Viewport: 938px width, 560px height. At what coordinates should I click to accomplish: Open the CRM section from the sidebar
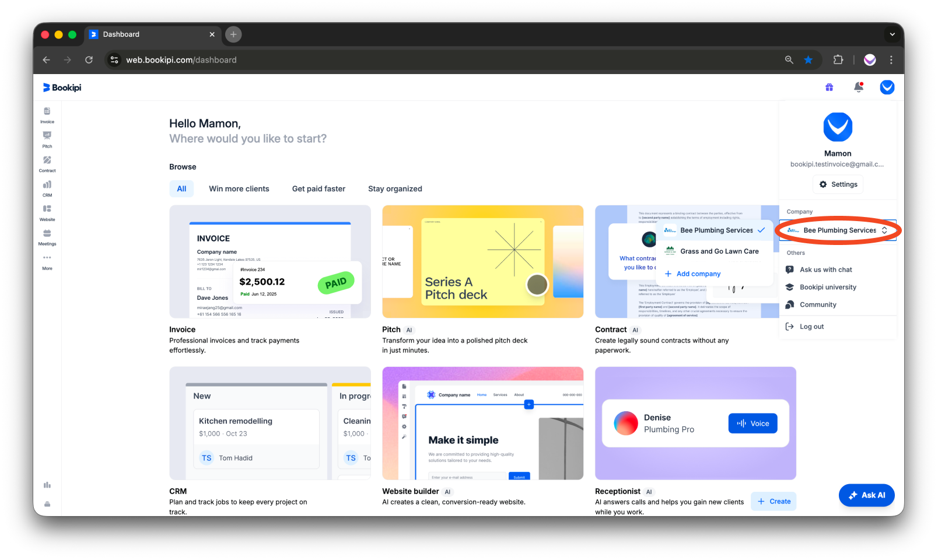(x=47, y=188)
